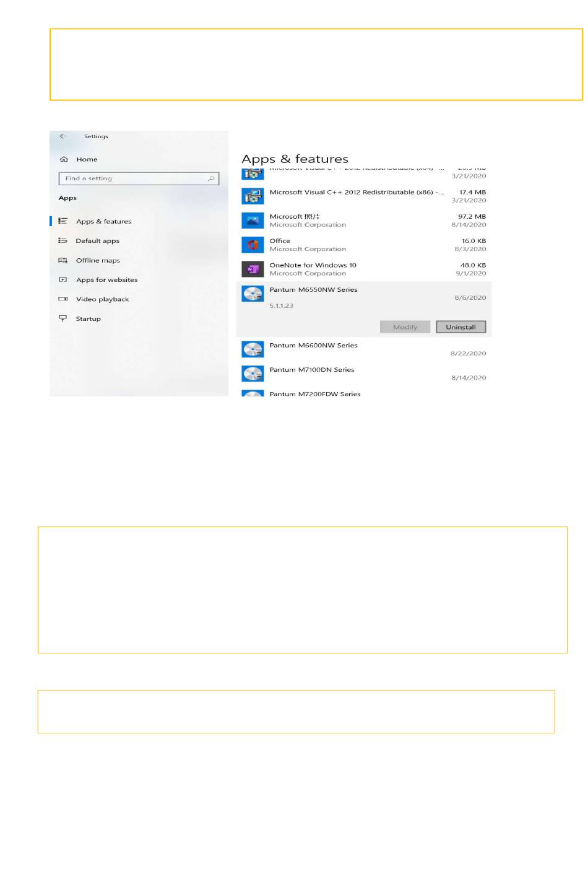Select the Apps for websites icon
This screenshot has width=588, height=879.
(63, 279)
